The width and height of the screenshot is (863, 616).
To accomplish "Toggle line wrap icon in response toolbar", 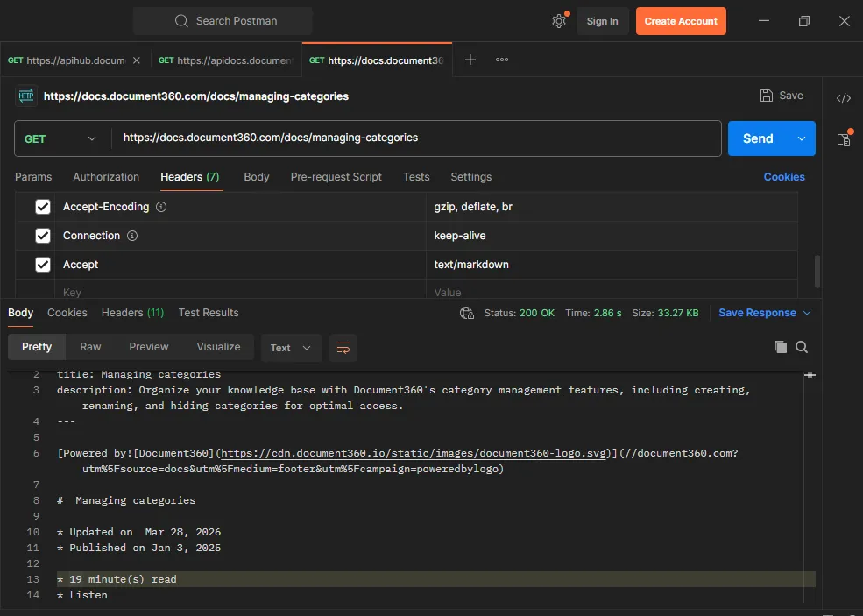I will point(343,348).
